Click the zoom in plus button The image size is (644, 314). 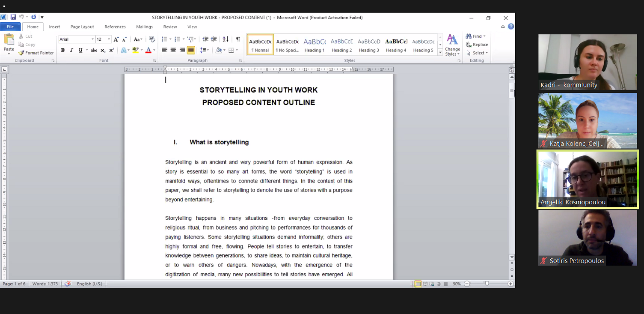(x=510, y=284)
